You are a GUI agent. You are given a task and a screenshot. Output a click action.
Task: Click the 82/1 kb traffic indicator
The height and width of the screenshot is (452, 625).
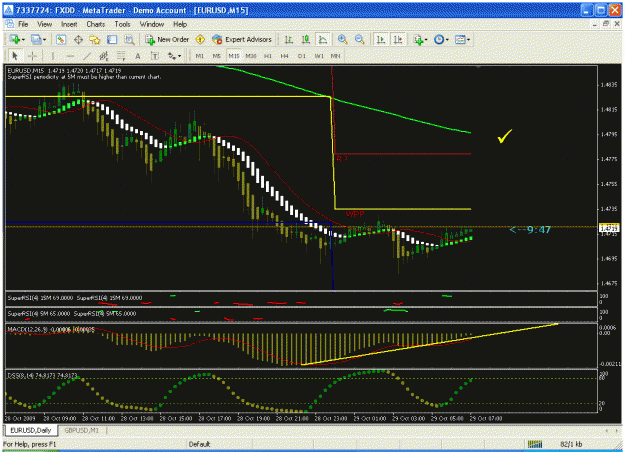click(571, 444)
